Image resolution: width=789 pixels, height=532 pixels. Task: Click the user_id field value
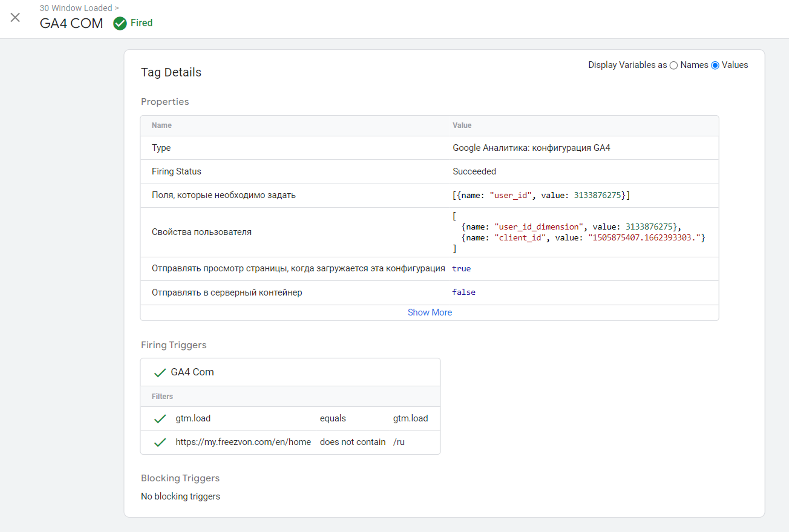pos(597,195)
